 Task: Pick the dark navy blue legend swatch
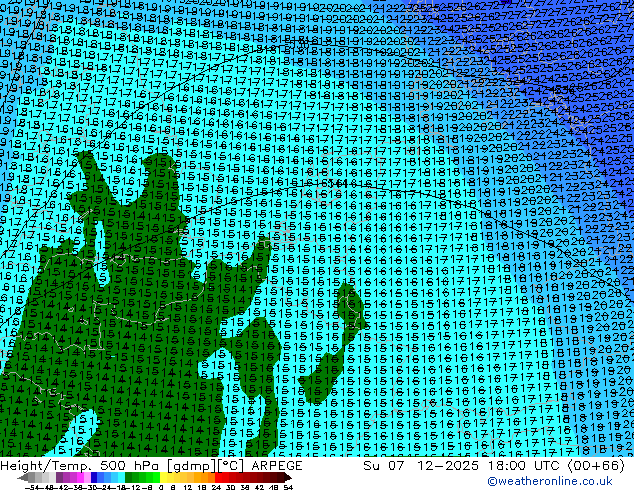pos(94,477)
